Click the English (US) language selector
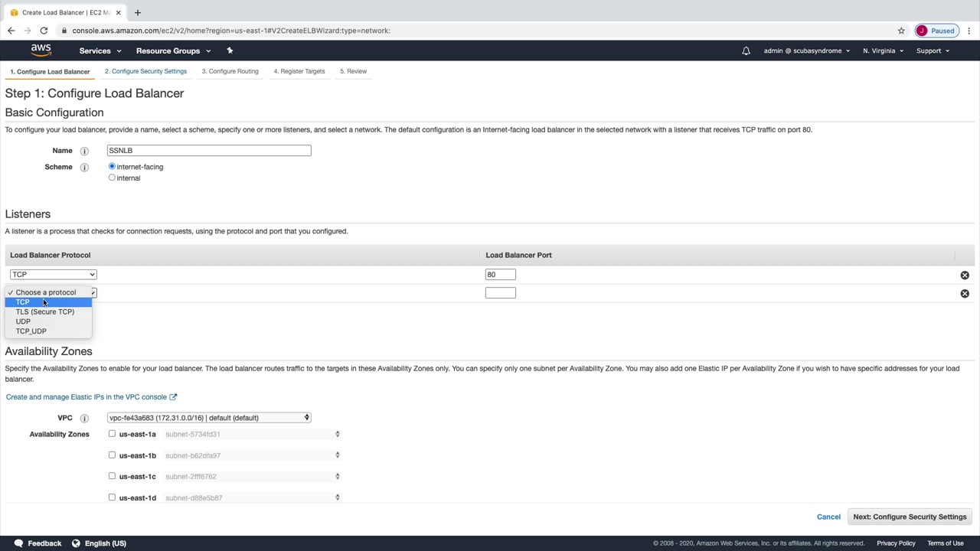Screen dimensions: 980x551 coord(106,543)
